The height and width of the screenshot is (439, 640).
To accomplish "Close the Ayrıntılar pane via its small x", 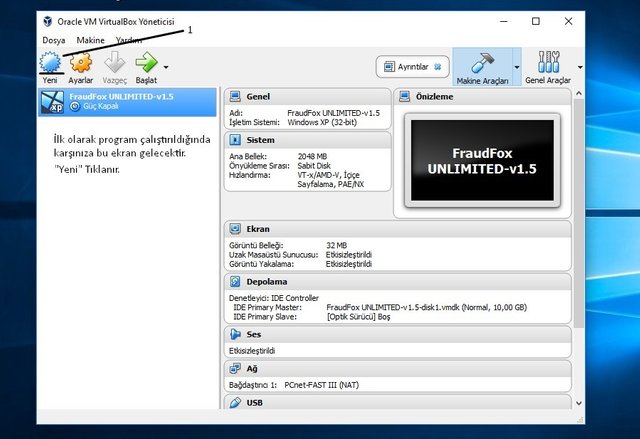I will [438, 67].
